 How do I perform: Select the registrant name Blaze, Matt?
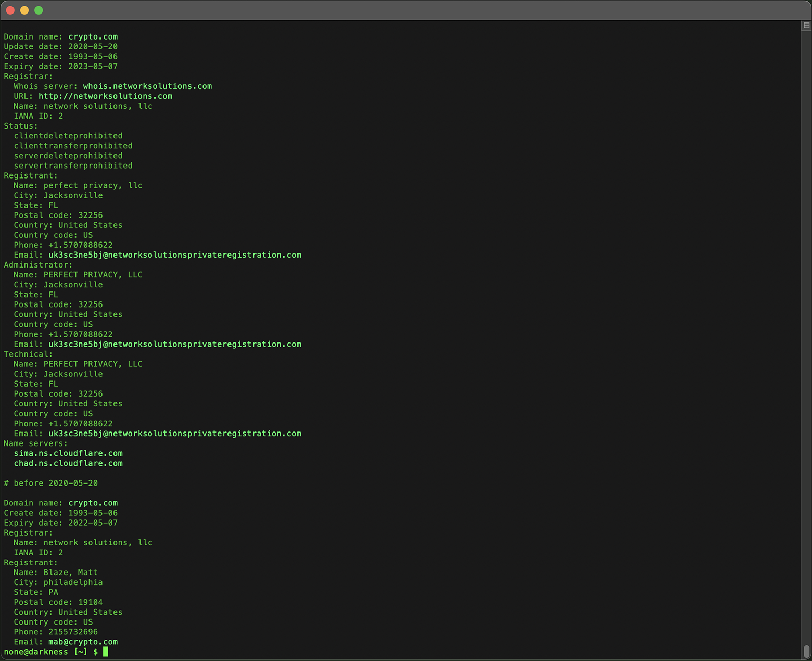(71, 572)
